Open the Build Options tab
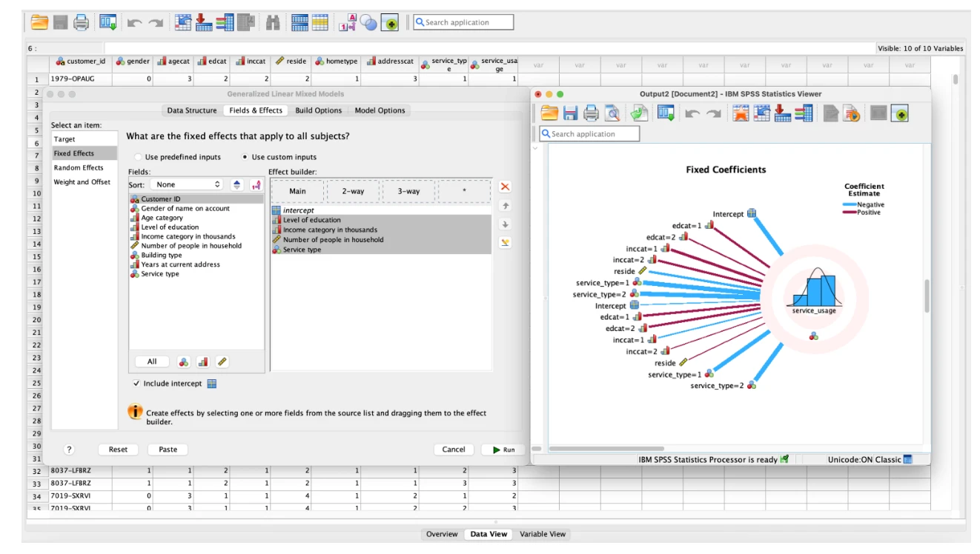The image size is (980, 554). (x=319, y=110)
